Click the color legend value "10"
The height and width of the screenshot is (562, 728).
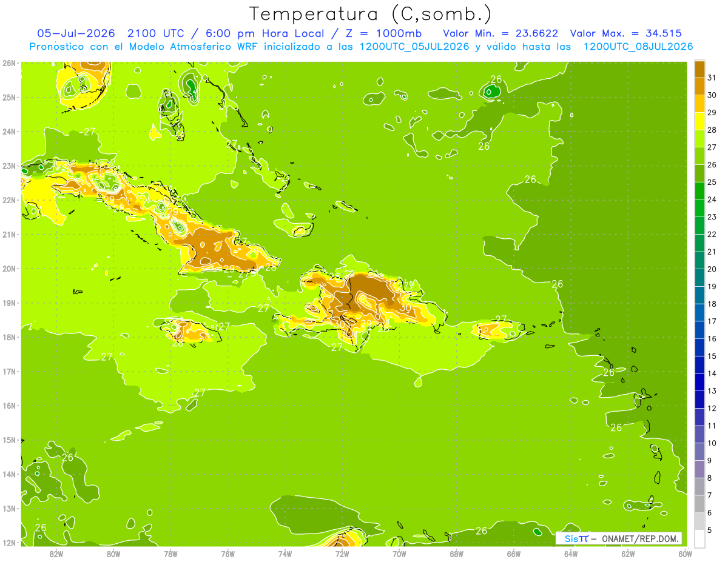tap(712, 443)
